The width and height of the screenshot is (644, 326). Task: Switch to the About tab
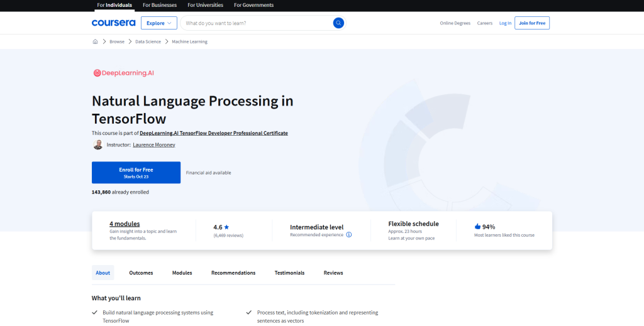pyautogui.click(x=103, y=273)
